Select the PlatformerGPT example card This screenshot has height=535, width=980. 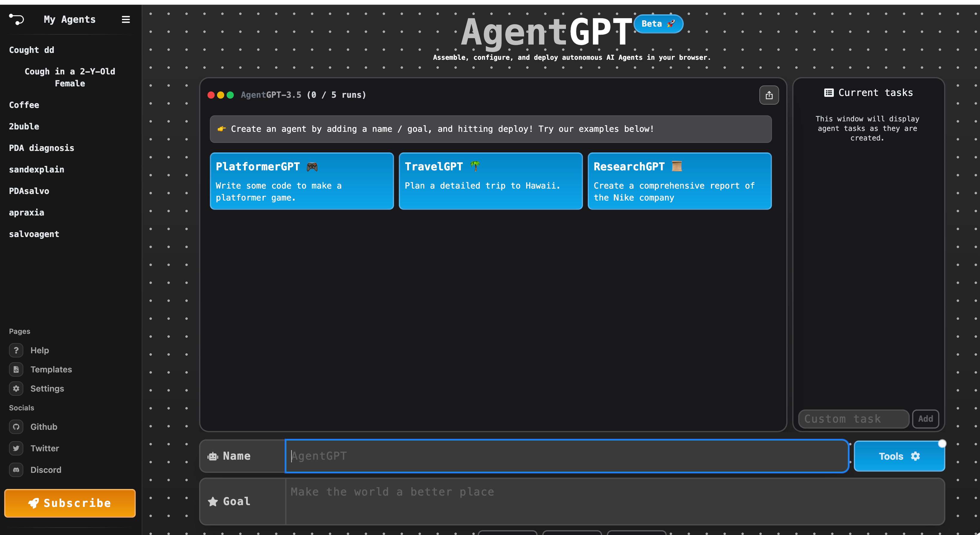click(x=302, y=181)
